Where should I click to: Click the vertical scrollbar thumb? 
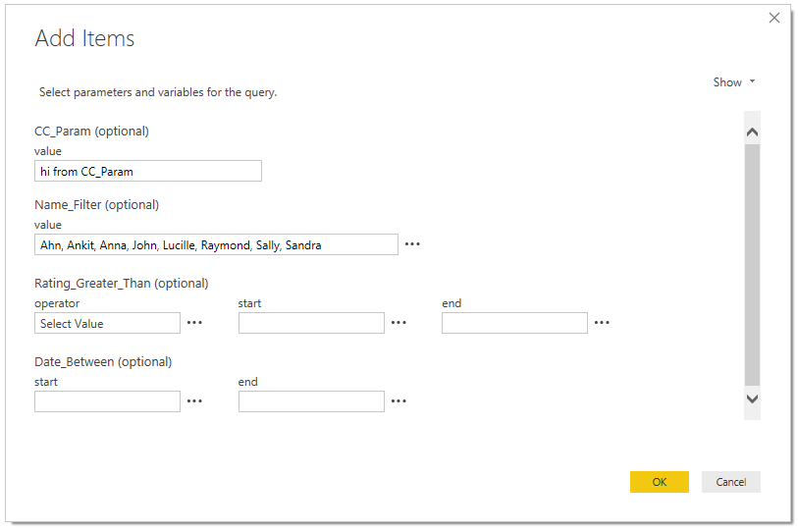752,265
